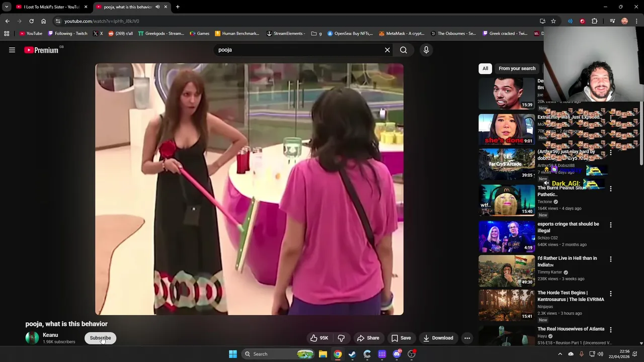Open options for 'Rather Live in Hell' video
The image size is (644, 362).
pyautogui.click(x=611, y=259)
